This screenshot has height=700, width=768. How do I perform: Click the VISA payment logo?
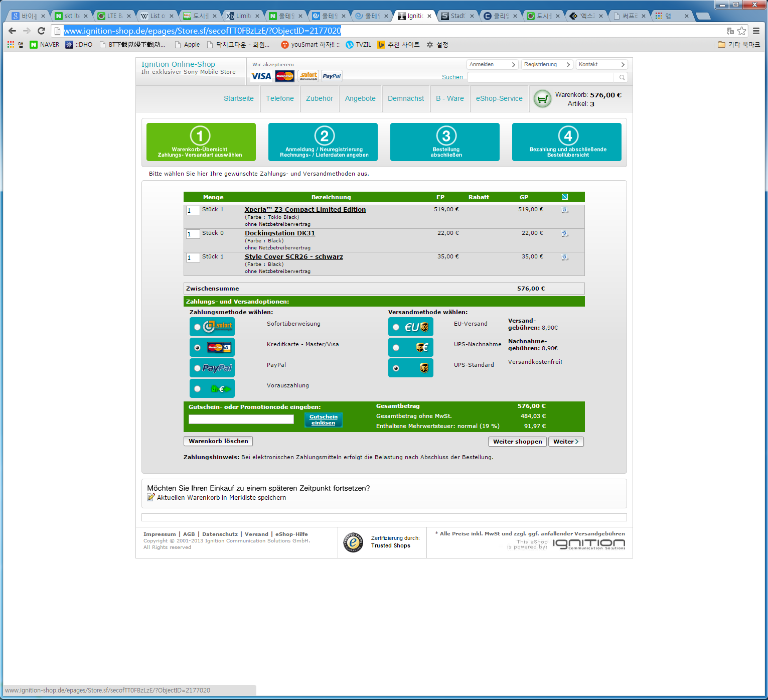(x=261, y=76)
